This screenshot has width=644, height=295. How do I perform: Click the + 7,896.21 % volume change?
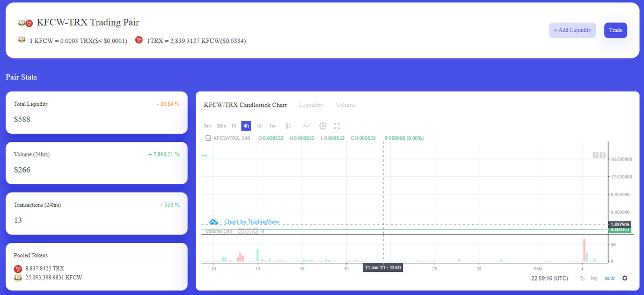click(x=164, y=154)
